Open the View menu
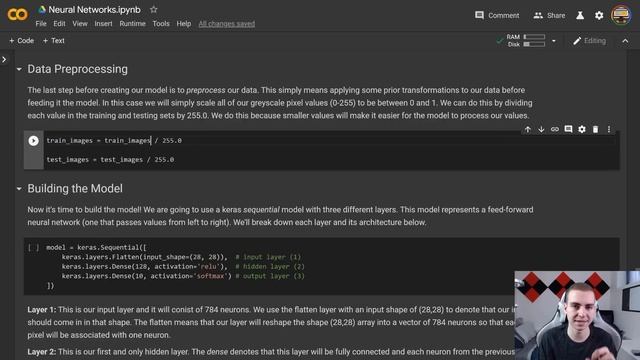This screenshot has height=360, width=640. (80, 24)
